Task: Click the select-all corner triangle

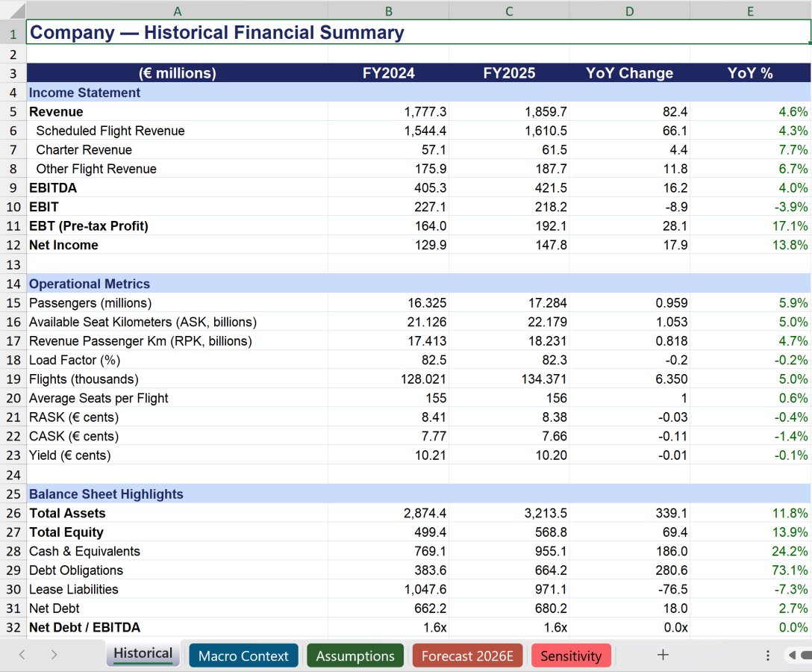Action: [13, 10]
